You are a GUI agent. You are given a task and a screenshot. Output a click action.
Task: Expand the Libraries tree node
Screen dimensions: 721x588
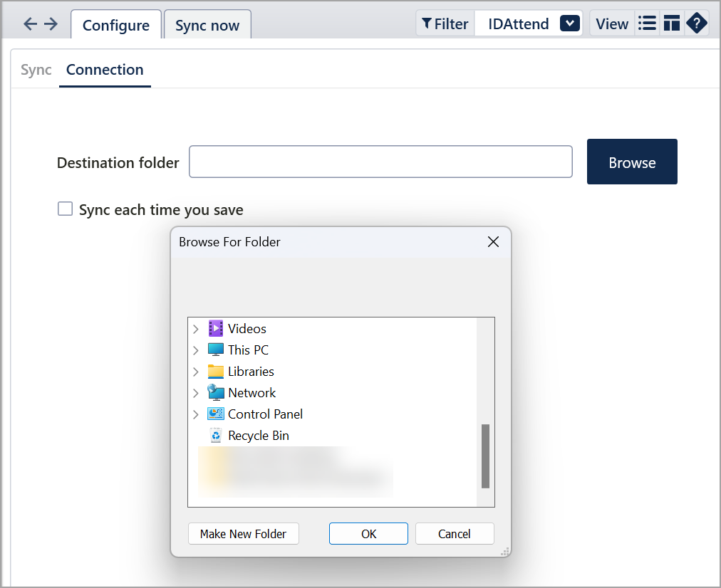point(196,372)
